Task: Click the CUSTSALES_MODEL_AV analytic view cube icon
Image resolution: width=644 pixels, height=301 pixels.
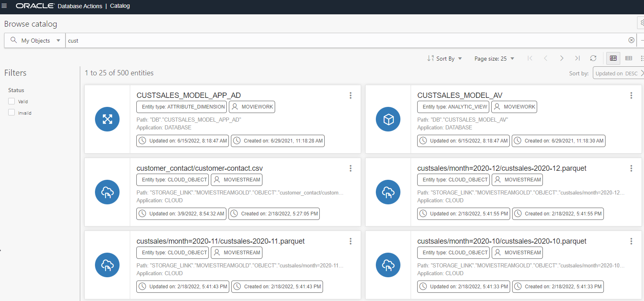Action: tap(388, 119)
